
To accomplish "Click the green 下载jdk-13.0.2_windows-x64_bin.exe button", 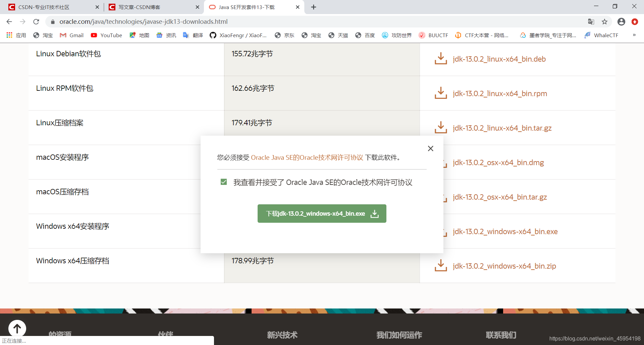I will click(x=322, y=213).
